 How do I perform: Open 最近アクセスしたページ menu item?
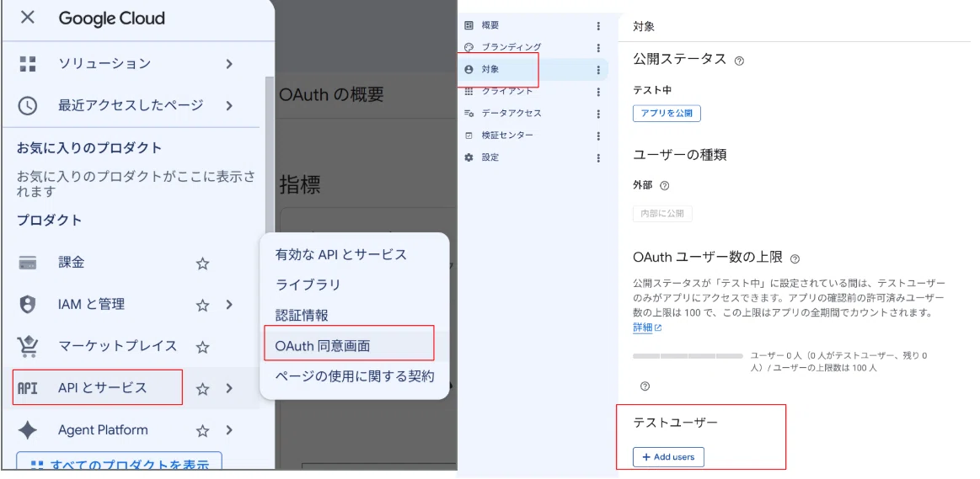point(132,105)
